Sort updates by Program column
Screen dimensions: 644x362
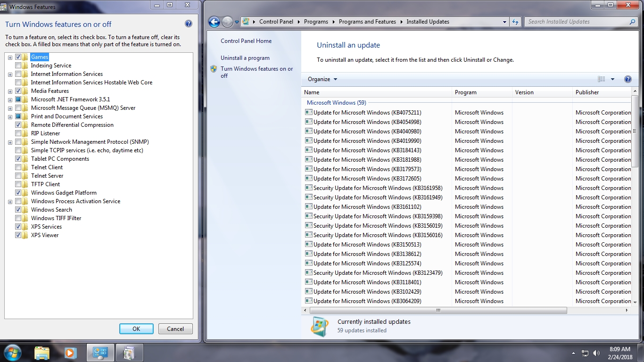482,92
